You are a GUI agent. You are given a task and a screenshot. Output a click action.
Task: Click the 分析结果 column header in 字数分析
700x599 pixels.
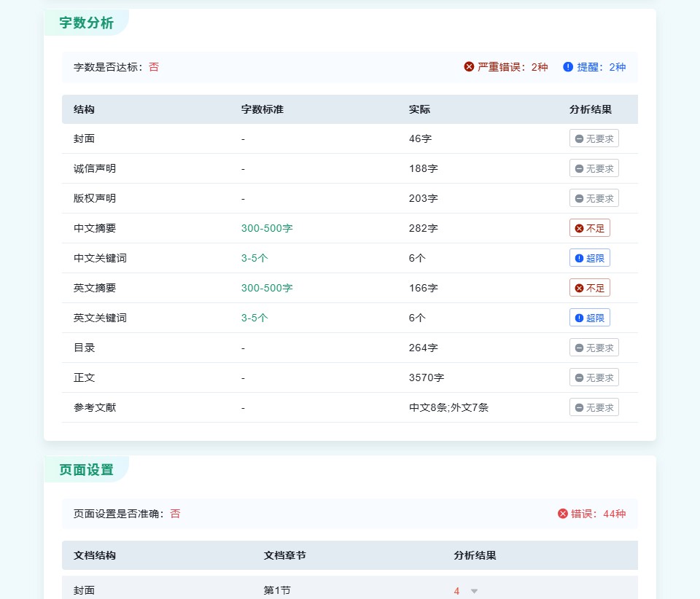pyautogui.click(x=590, y=109)
